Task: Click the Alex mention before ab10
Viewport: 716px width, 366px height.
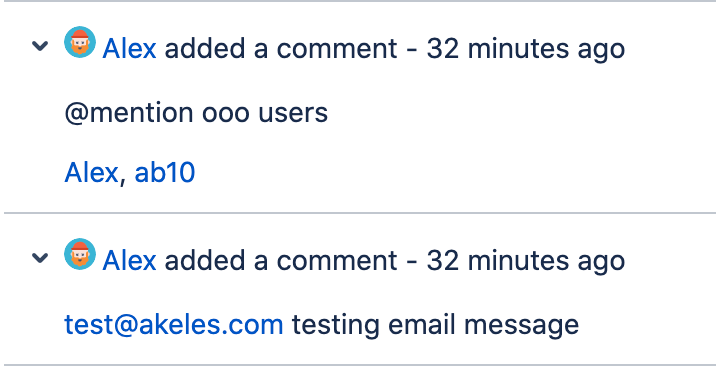Action: (x=91, y=173)
